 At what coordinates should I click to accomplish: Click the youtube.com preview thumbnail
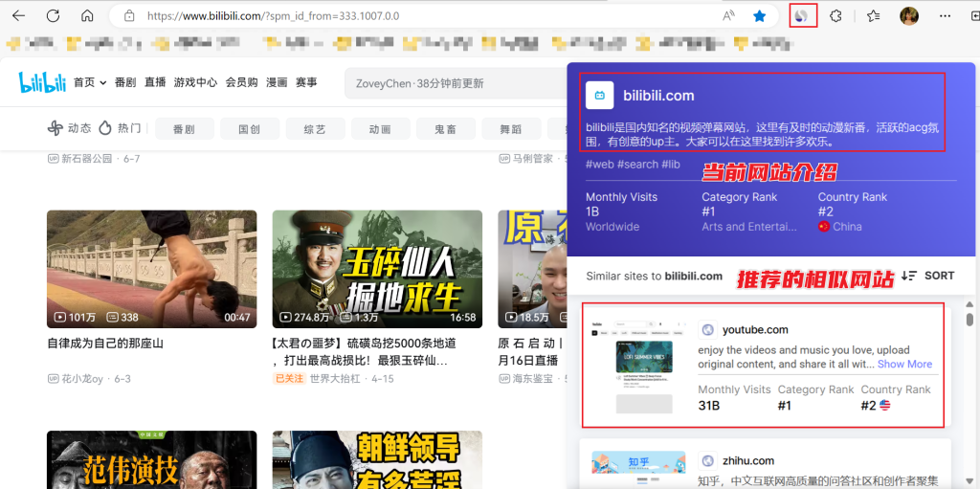[638, 366]
